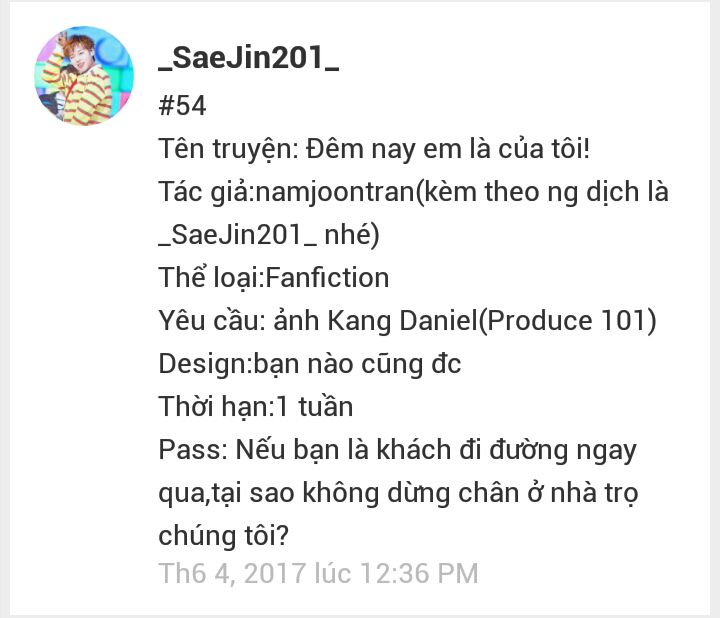The image size is (720, 618).
Task: Click the 'Design:bạn nào cũng đc' line
Action: tap(310, 364)
